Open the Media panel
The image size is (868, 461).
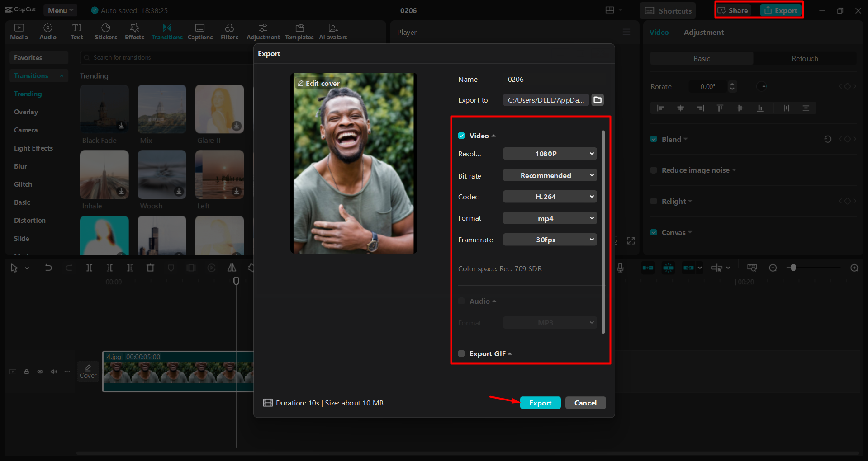click(x=19, y=31)
